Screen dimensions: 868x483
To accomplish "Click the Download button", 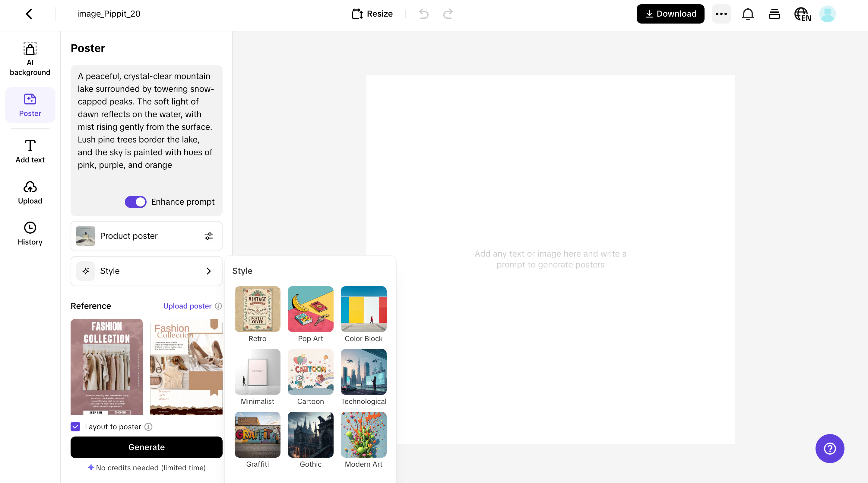I will [670, 14].
